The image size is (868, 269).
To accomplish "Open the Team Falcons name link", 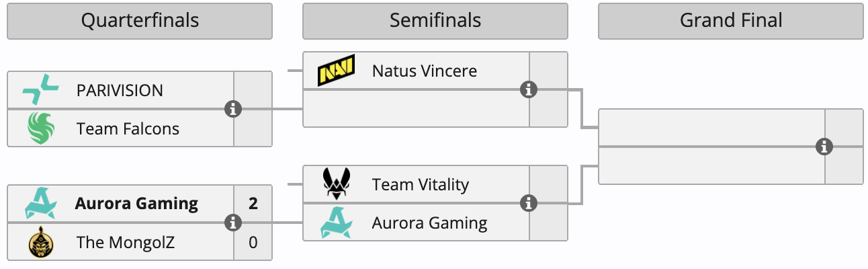I will (x=128, y=128).
